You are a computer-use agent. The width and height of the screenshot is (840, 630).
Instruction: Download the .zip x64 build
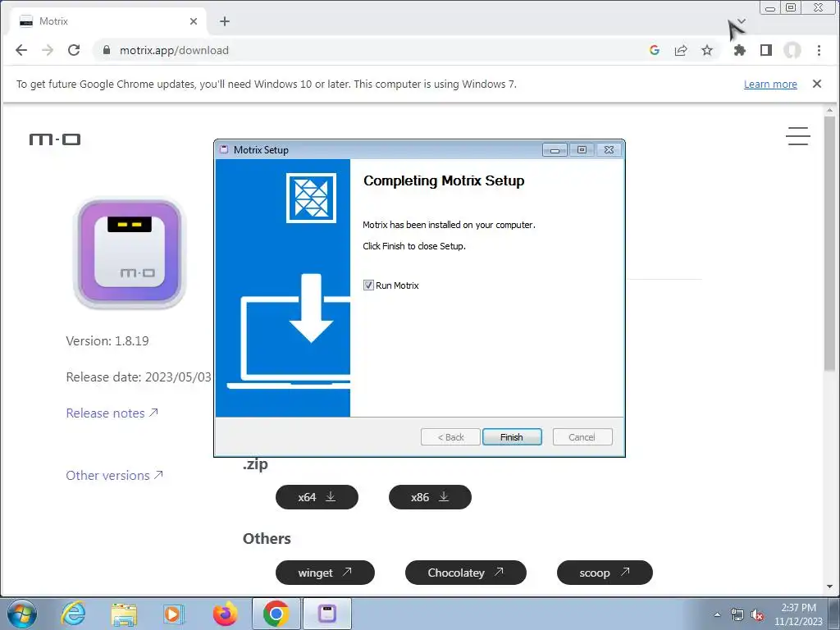pyautogui.click(x=317, y=497)
